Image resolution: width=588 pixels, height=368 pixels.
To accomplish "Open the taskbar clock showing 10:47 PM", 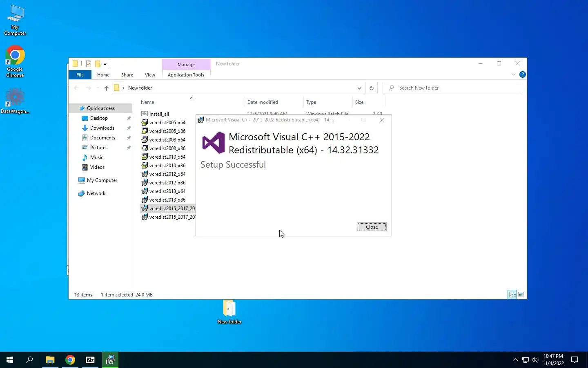I will (x=553, y=360).
